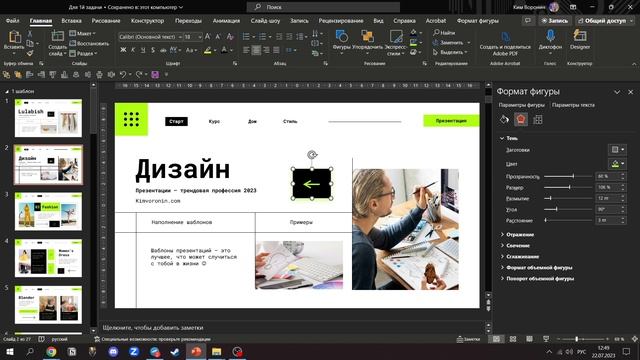Open the font size dropdown
This screenshot has width=640, height=360.
point(200,37)
